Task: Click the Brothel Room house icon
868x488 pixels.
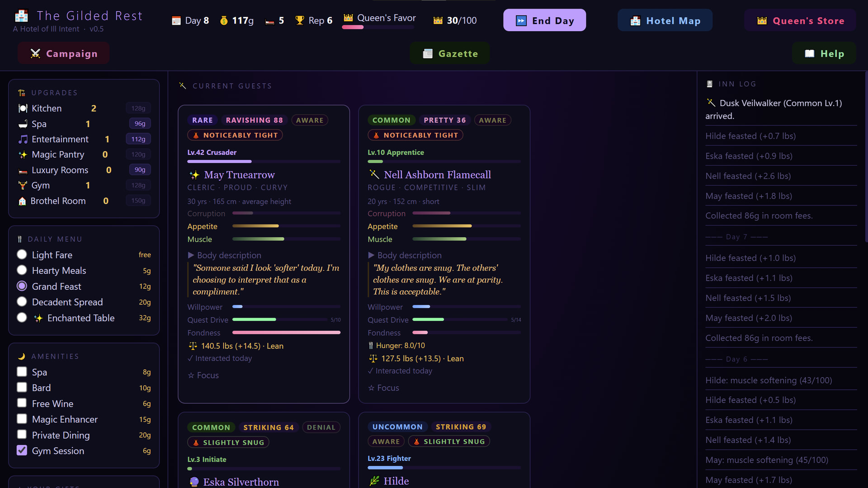Action: [x=22, y=202]
